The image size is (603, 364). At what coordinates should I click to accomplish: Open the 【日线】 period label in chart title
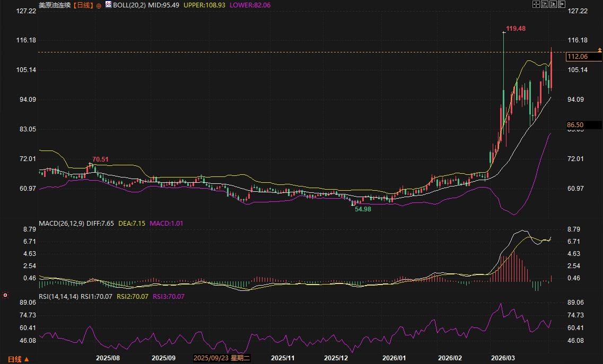pyautogui.click(x=83, y=5)
